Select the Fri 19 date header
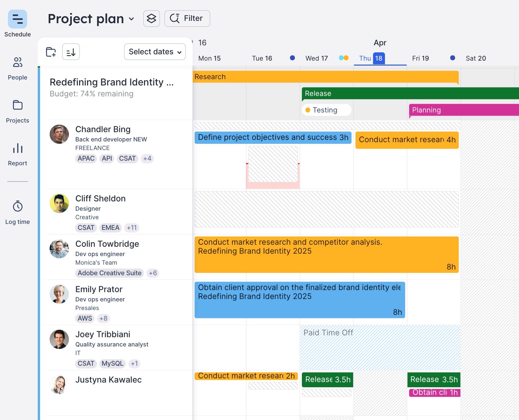 coord(420,58)
